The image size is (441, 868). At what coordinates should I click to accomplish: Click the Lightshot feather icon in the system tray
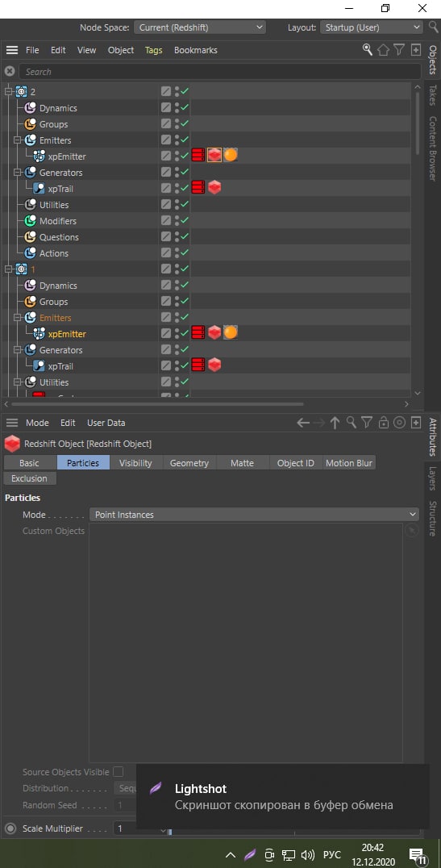coord(250,855)
